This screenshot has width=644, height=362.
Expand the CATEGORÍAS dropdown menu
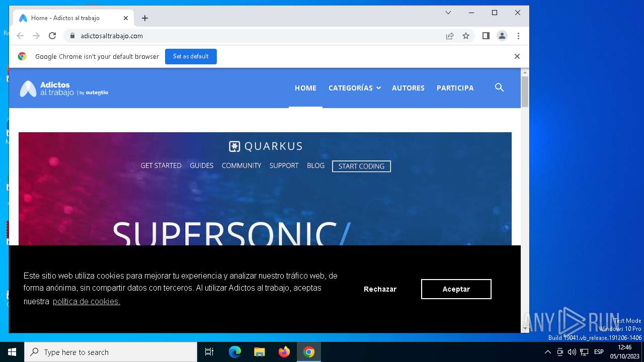coord(355,88)
